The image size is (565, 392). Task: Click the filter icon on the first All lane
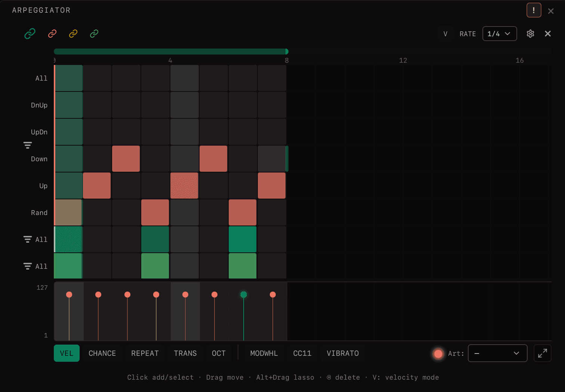click(x=28, y=239)
